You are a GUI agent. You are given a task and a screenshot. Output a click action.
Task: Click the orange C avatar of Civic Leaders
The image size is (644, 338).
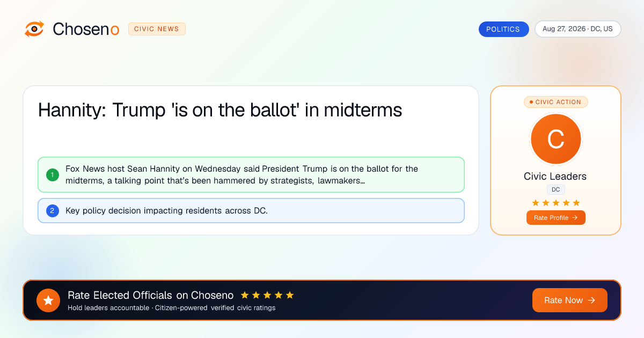tap(555, 139)
